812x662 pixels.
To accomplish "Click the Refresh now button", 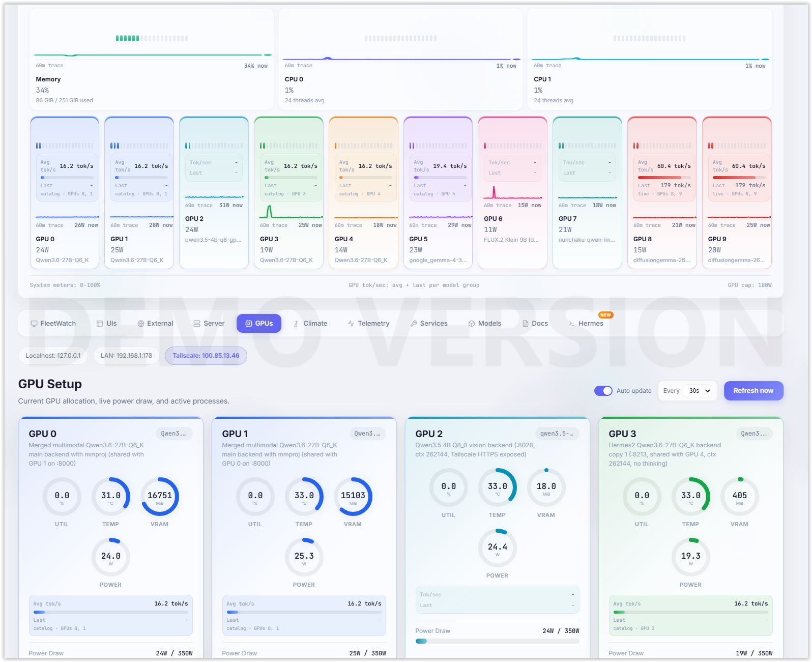I will point(753,391).
